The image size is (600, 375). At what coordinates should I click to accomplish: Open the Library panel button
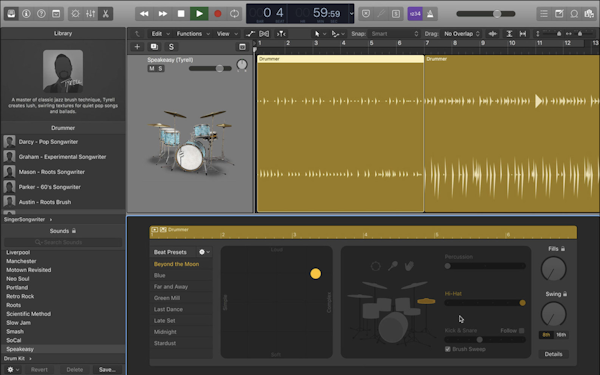tap(11, 14)
